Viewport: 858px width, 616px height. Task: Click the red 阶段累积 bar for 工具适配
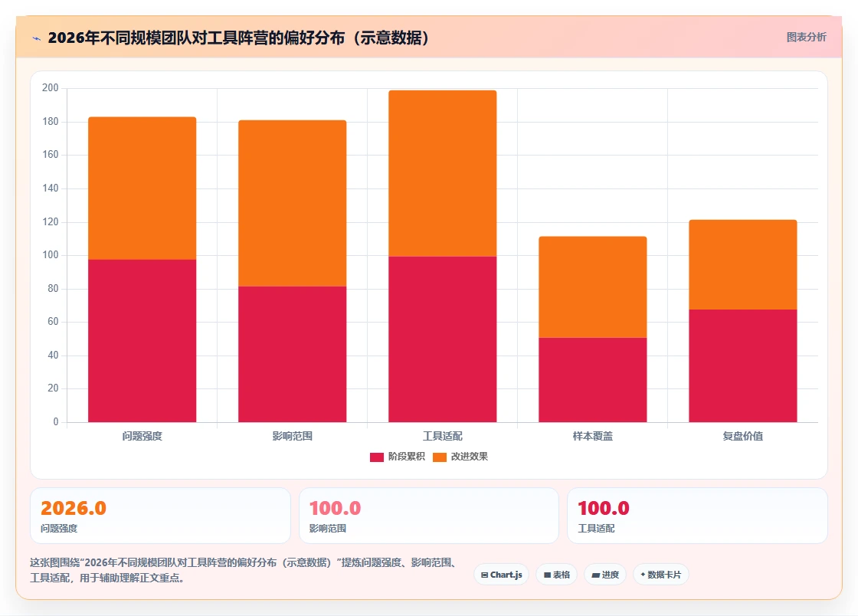[x=443, y=339]
